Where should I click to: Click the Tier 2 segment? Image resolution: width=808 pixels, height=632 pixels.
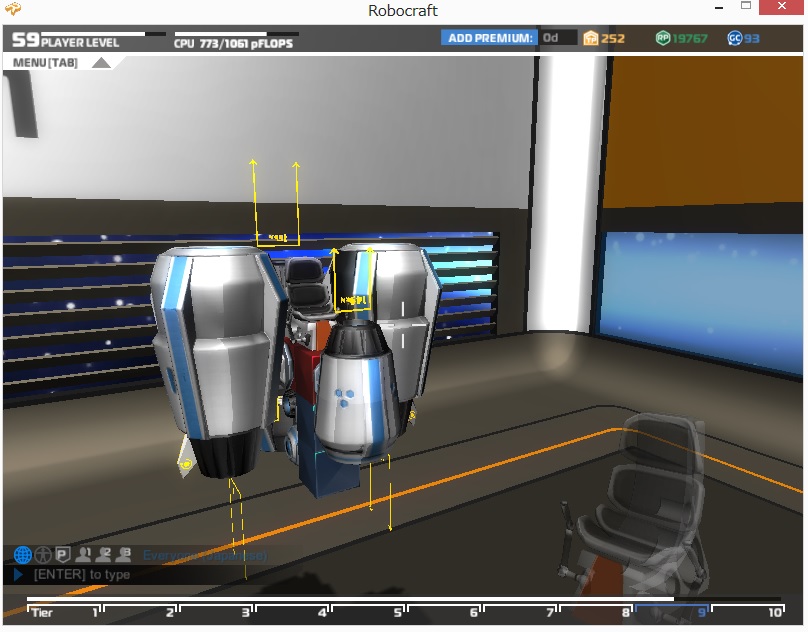(x=140, y=612)
